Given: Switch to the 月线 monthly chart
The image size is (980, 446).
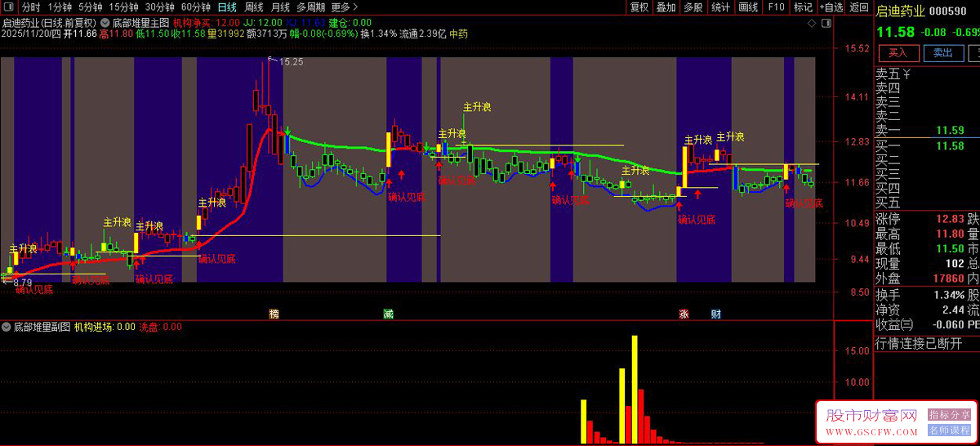Looking at the screenshot, I should pyautogui.click(x=281, y=7).
